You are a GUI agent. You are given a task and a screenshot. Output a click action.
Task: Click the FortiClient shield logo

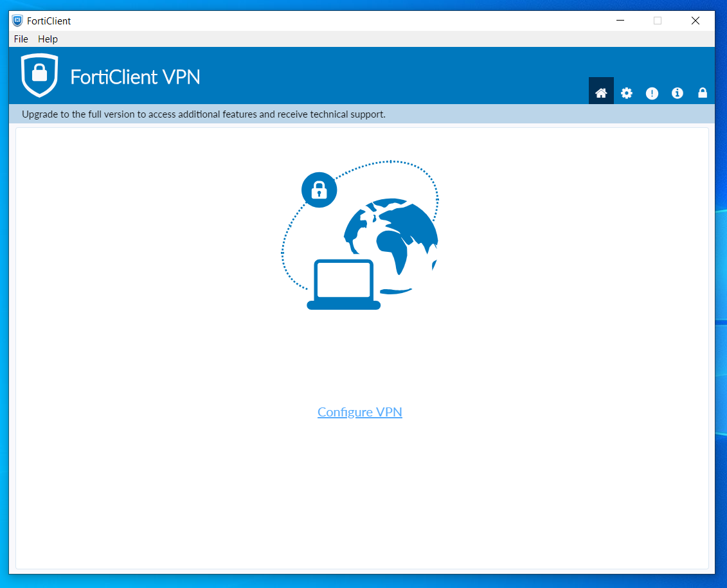tap(39, 75)
